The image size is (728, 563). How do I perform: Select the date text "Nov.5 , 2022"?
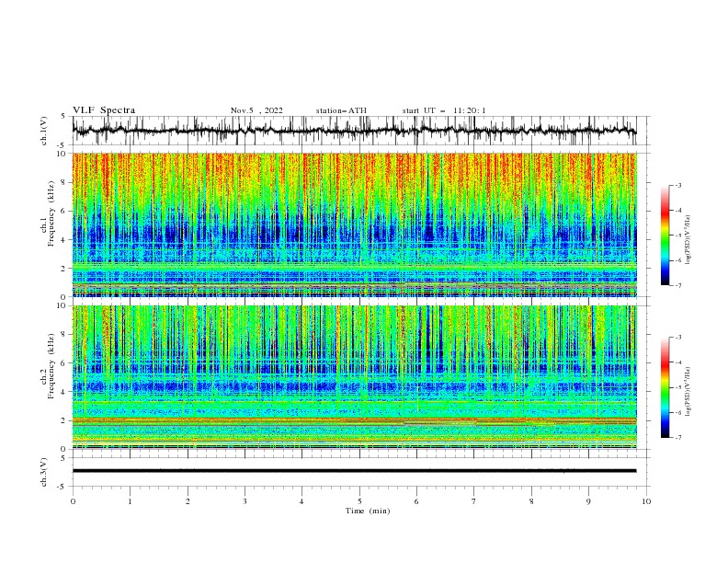click(x=256, y=110)
